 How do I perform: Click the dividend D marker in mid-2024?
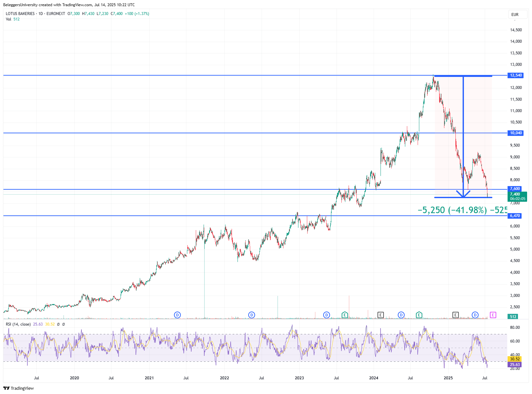click(401, 315)
